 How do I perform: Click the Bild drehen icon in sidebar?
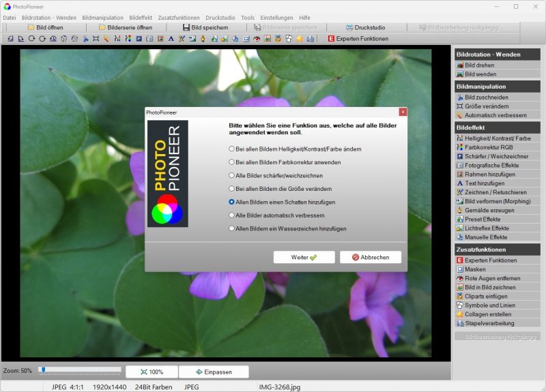pyautogui.click(x=460, y=65)
